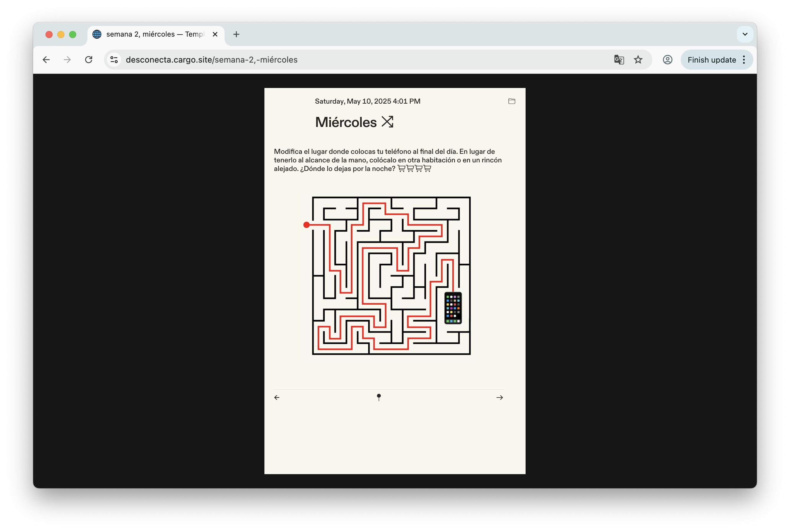Click the phone emoji in the maze
The image size is (790, 532).
[453, 308]
